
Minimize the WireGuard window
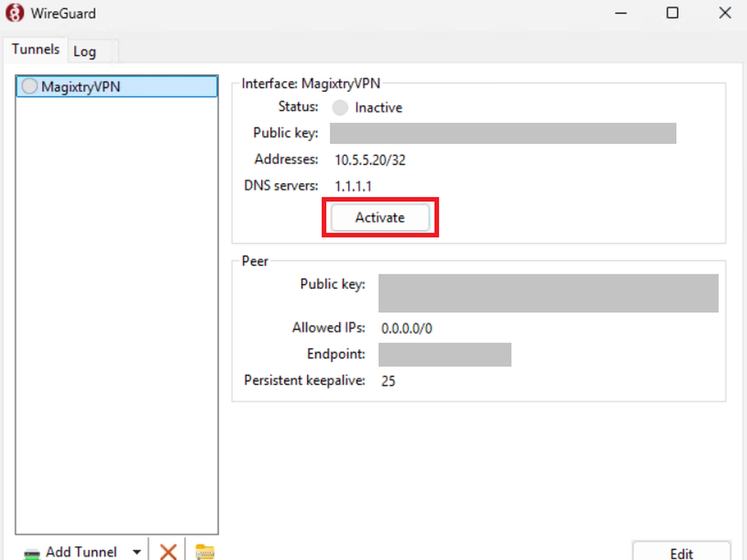(620, 13)
